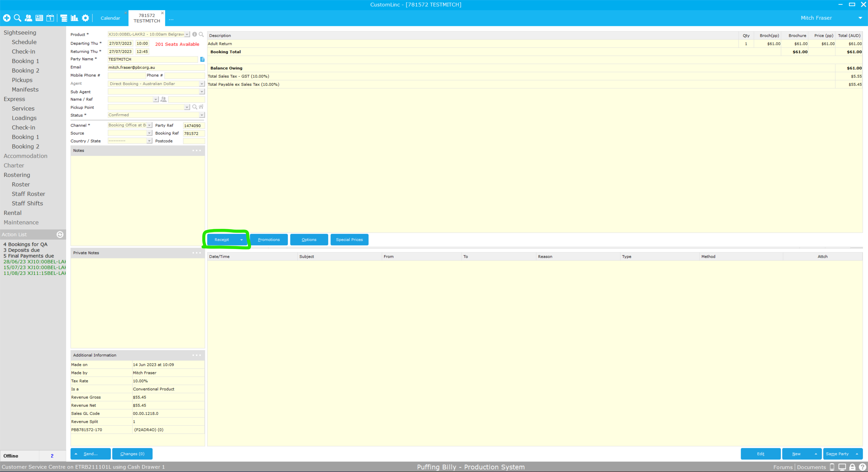
Task: Open Staff Roster in sidebar
Action: click(x=28, y=194)
